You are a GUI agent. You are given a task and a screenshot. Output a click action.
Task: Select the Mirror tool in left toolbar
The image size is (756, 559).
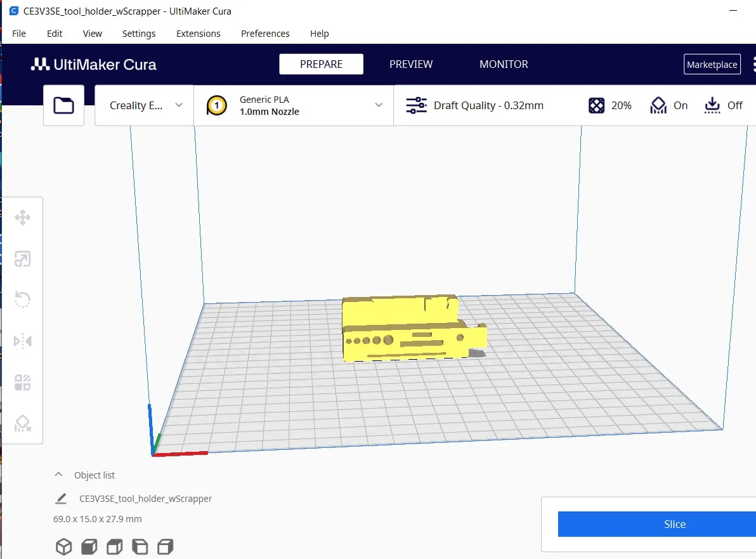point(23,341)
